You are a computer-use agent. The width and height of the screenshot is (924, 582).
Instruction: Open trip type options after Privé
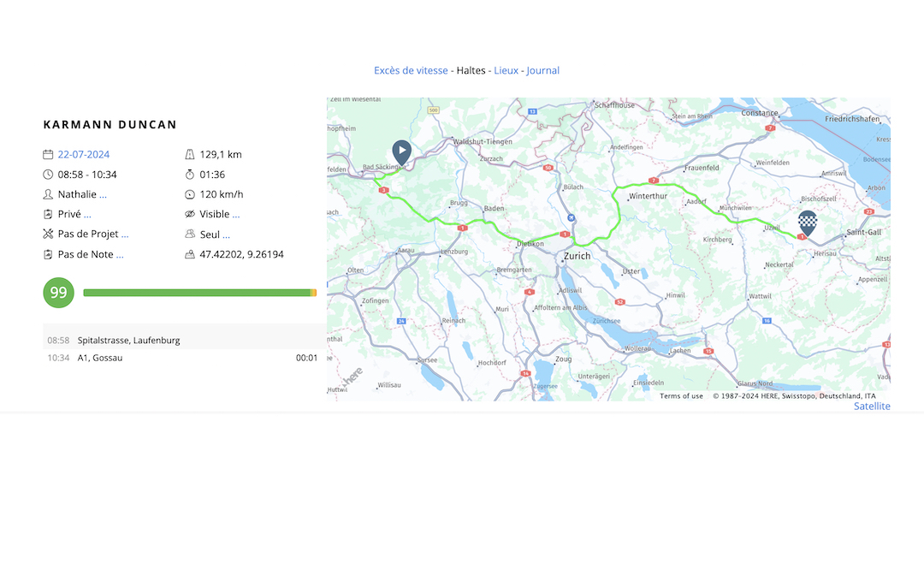pos(87,215)
